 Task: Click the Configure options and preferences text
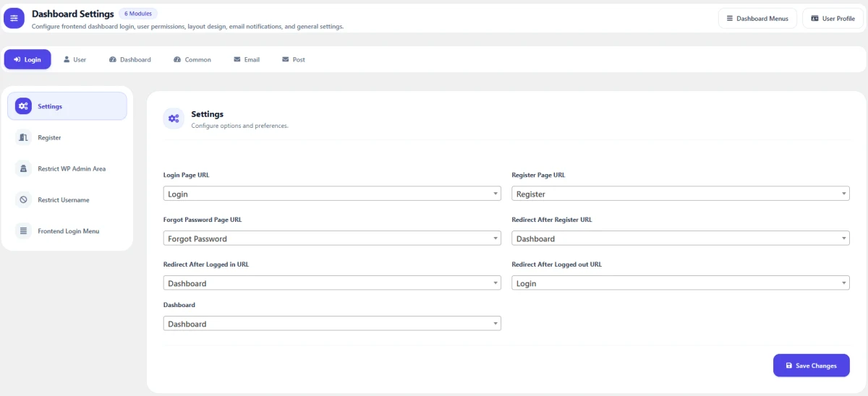[x=239, y=126]
